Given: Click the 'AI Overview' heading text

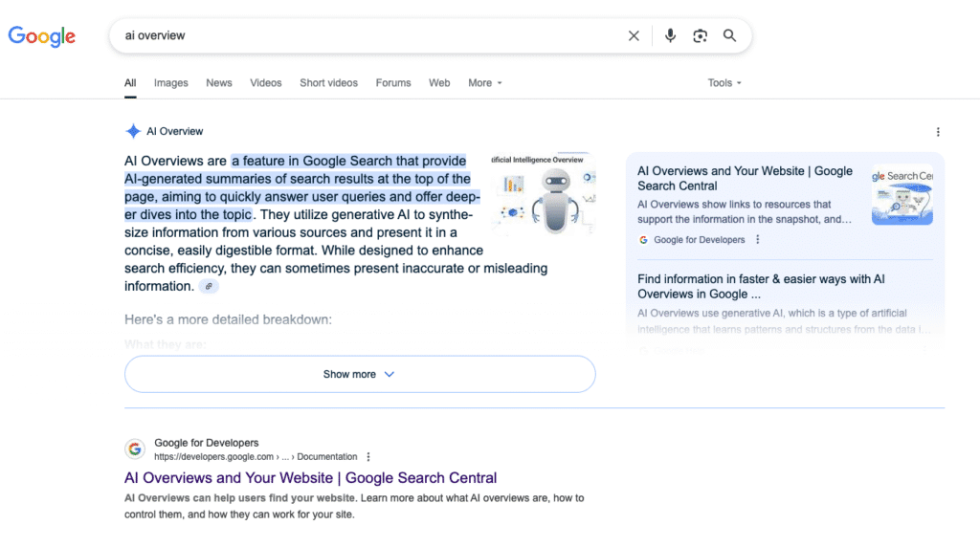Looking at the screenshot, I should pyautogui.click(x=175, y=132).
